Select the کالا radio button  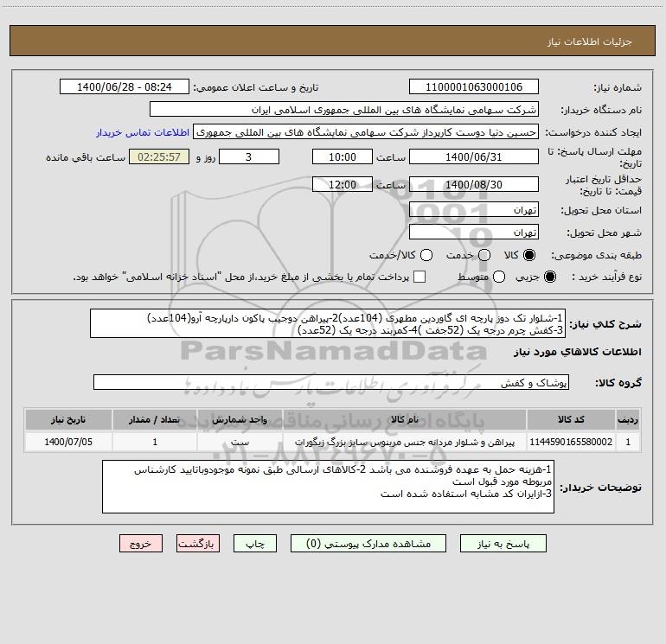(529, 255)
